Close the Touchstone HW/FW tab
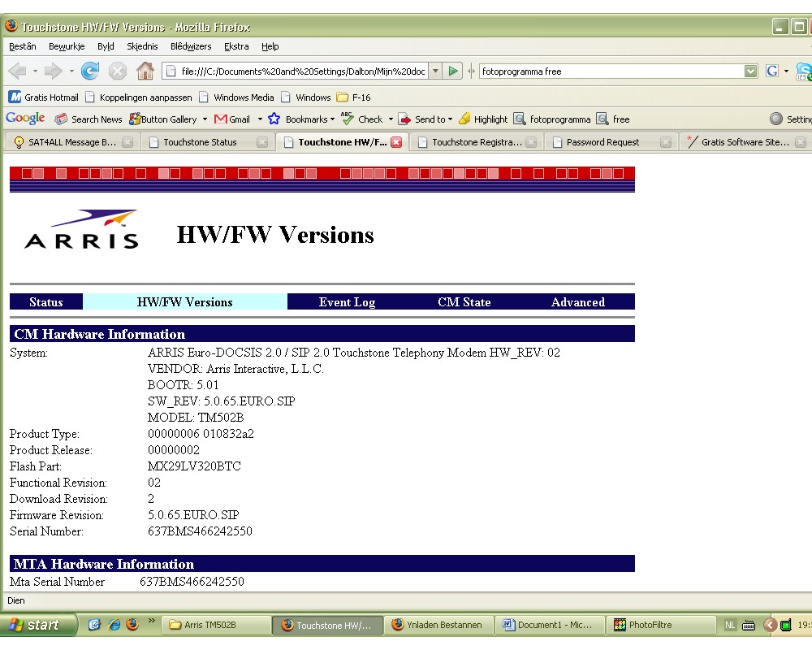812x650 pixels. pyautogui.click(x=396, y=142)
